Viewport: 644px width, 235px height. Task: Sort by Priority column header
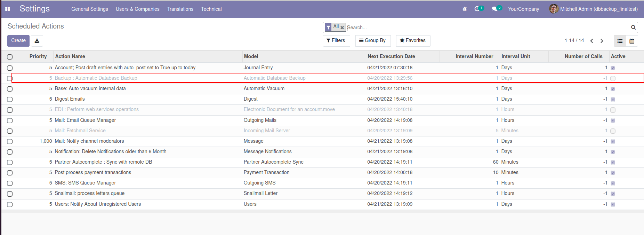tap(38, 56)
